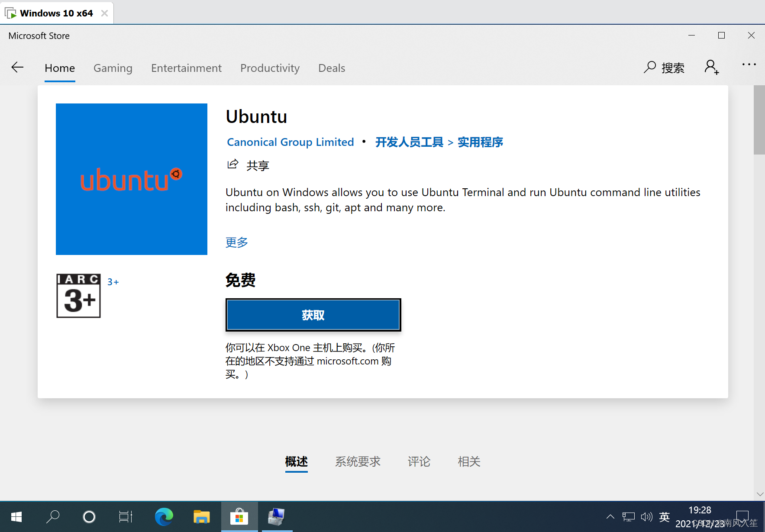The image size is (765, 532).
Task: Open 开发人员工具 category link
Action: coord(409,142)
